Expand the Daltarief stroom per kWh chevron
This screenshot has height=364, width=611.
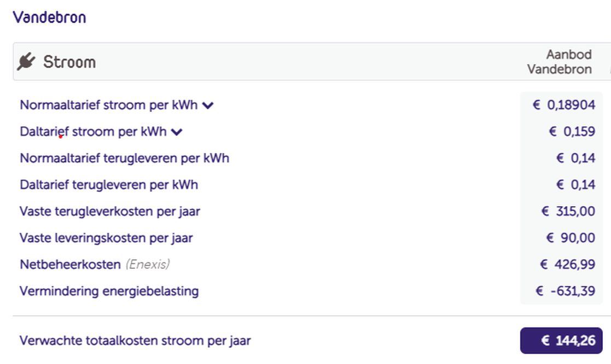coord(176,132)
